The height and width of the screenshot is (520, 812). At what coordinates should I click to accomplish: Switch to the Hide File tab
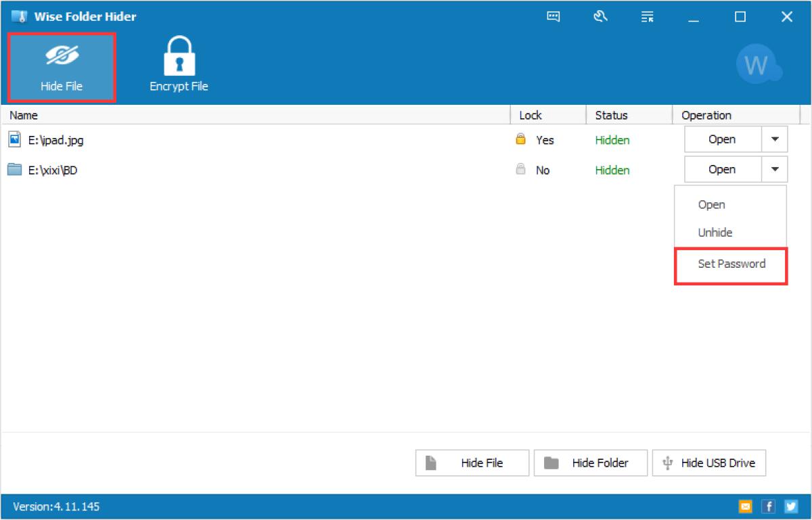62,68
